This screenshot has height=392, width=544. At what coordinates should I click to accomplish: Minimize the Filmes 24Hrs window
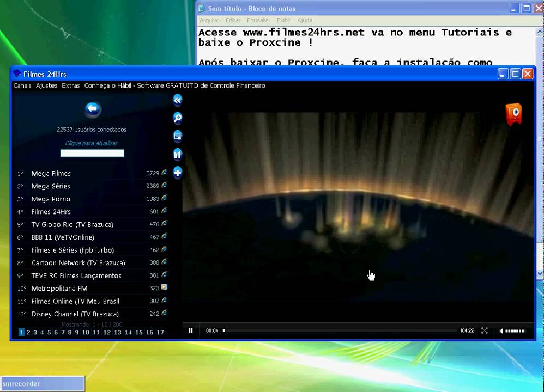[x=503, y=74]
